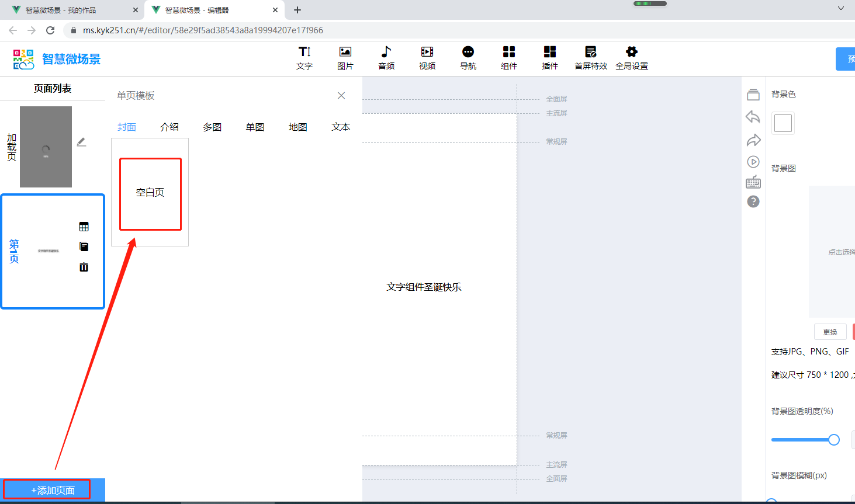
Task: Click the 图片 image tool icon
Action: [x=345, y=58]
